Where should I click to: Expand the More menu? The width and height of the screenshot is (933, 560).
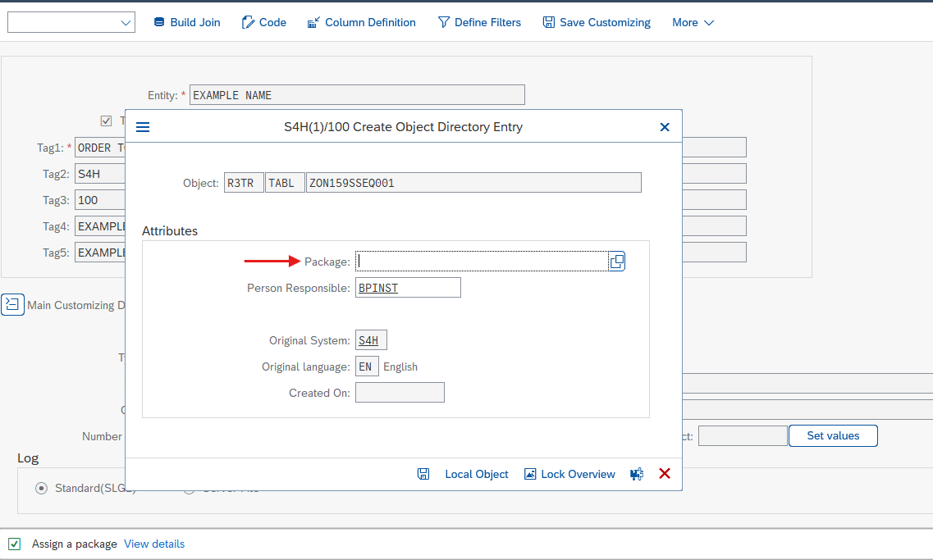[693, 23]
